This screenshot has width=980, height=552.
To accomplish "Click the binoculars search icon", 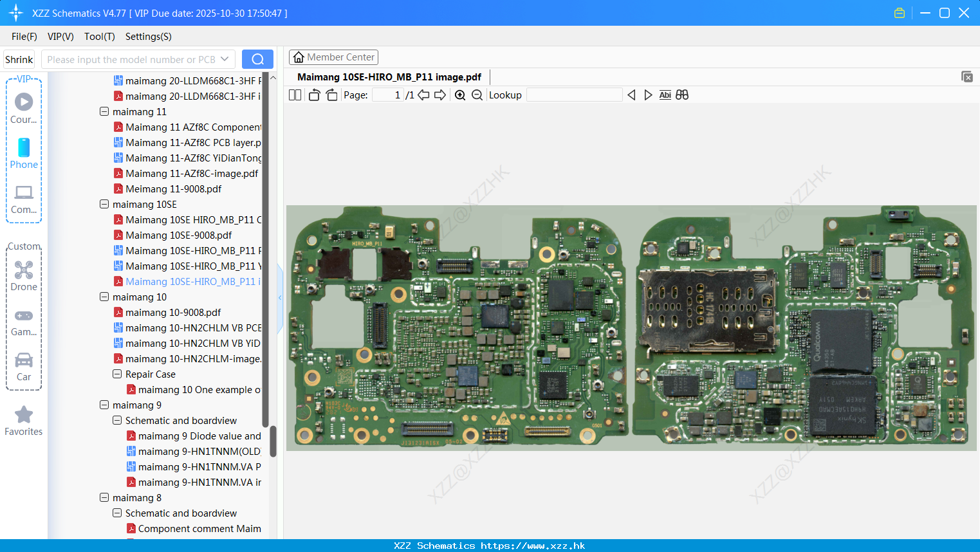I will 682,95.
